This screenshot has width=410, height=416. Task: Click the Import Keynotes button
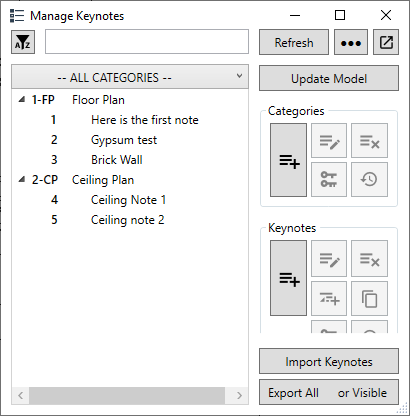329,361
